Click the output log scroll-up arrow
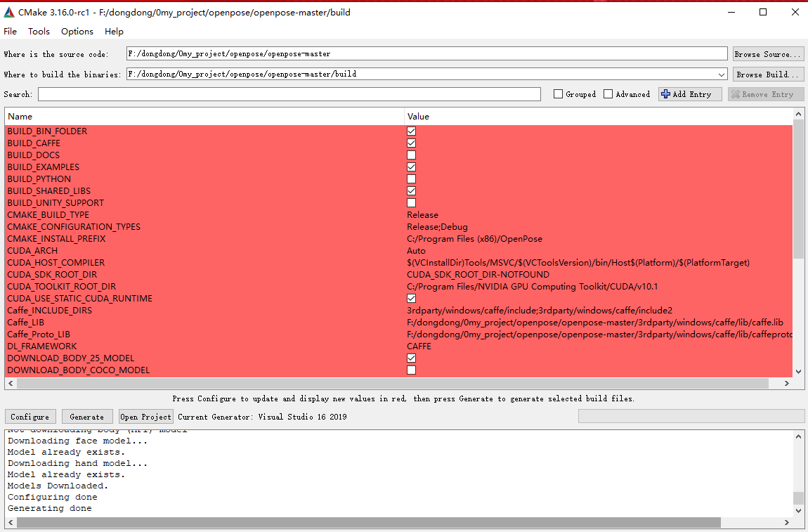The height and width of the screenshot is (532, 808). pos(798,436)
